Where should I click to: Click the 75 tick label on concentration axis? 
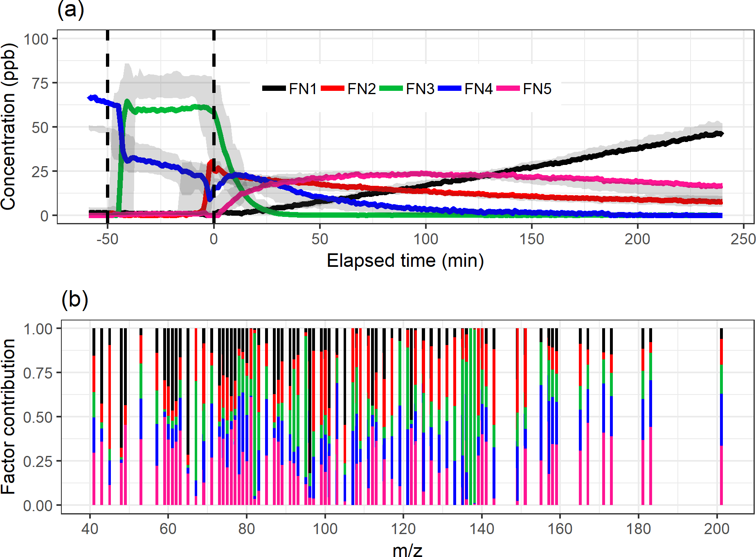[40, 83]
